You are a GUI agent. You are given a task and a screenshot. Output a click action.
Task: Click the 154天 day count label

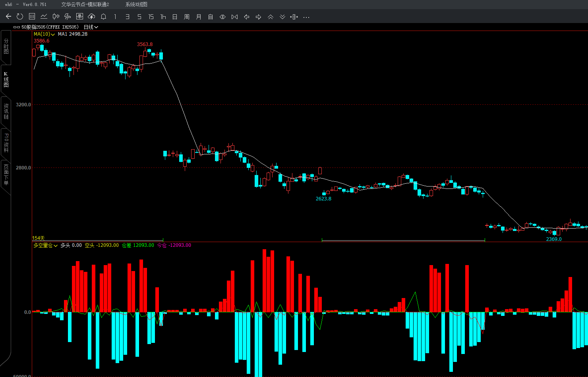click(39, 238)
